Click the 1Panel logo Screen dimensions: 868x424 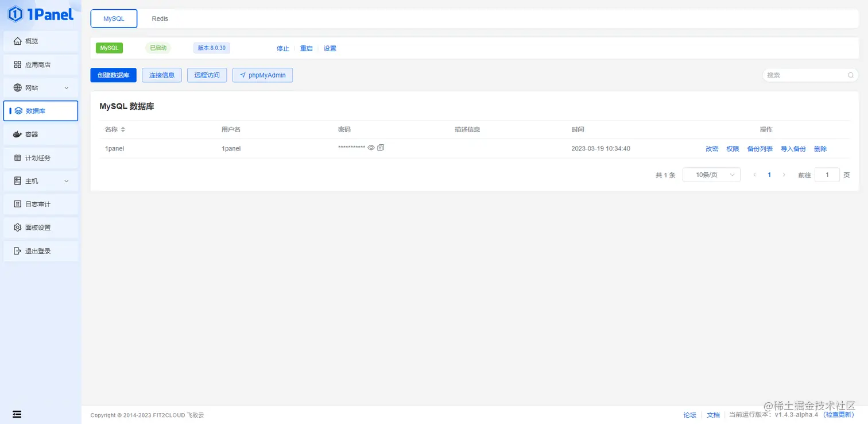point(40,14)
